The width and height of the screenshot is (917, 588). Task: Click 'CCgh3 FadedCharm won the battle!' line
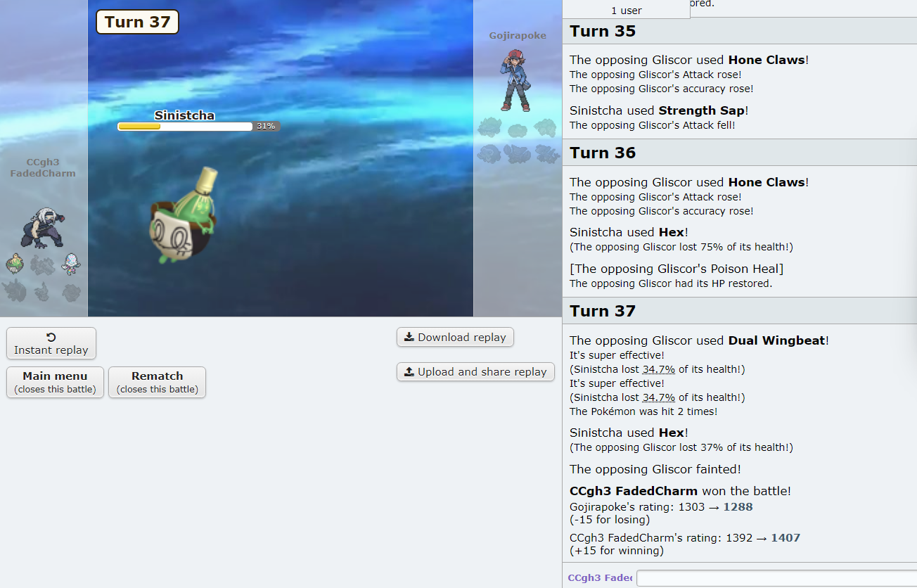(680, 491)
